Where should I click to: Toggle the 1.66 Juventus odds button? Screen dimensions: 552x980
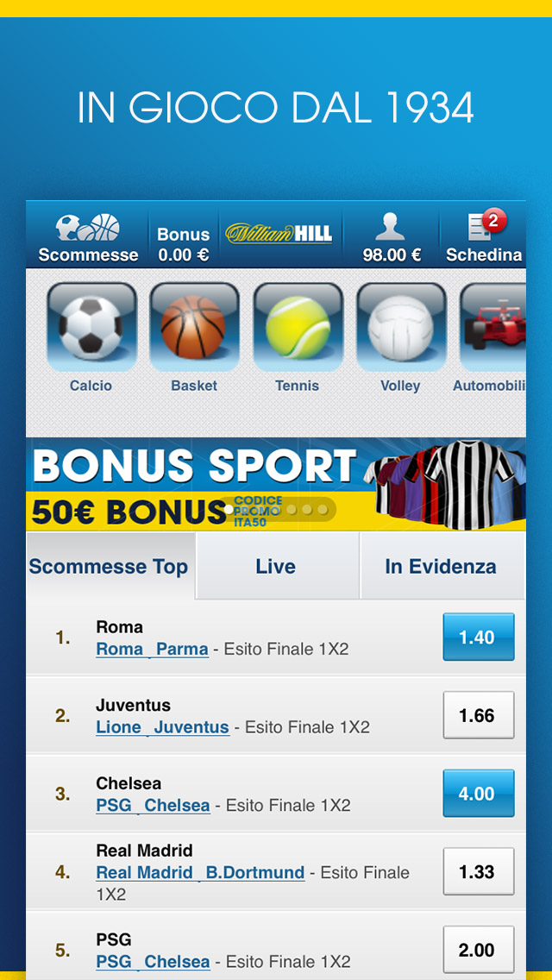[x=478, y=715]
